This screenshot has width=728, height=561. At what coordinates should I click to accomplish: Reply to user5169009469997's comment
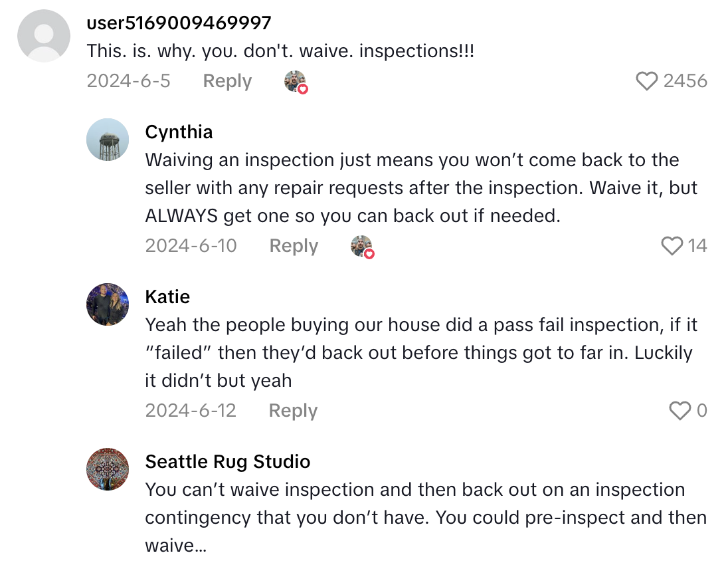coord(227,81)
